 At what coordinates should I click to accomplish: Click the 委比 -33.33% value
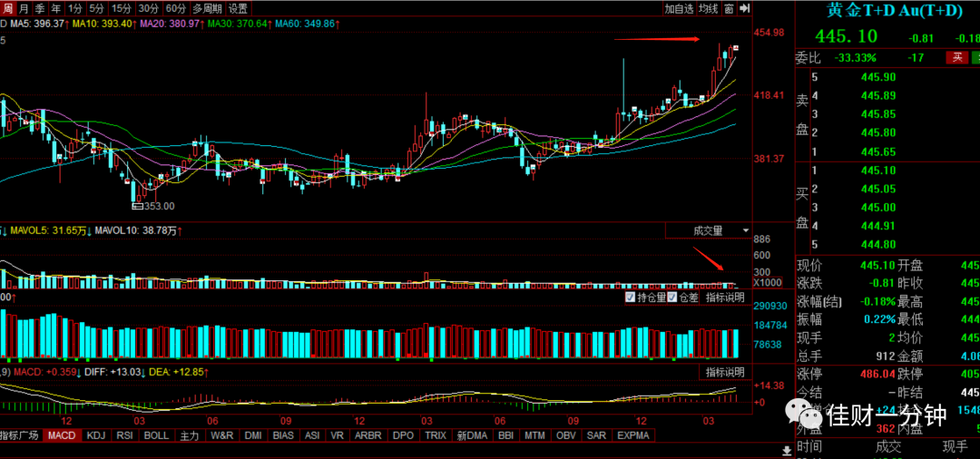tap(856, 58)
